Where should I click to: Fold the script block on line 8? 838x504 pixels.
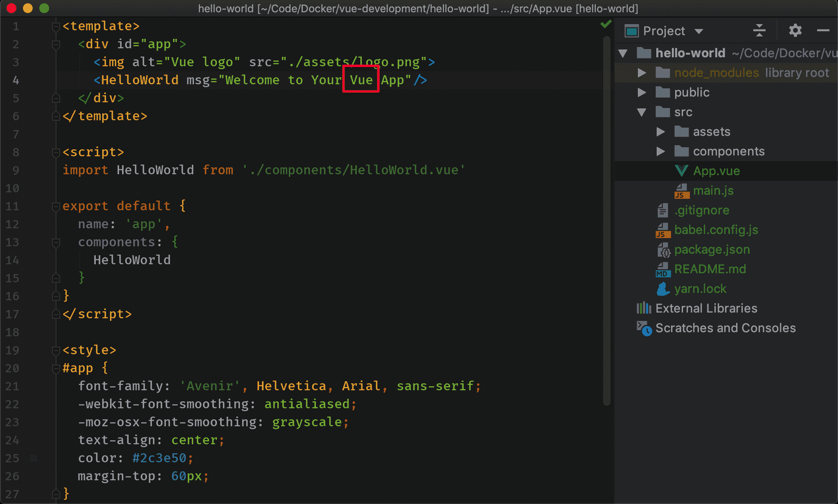click(56, 153)
